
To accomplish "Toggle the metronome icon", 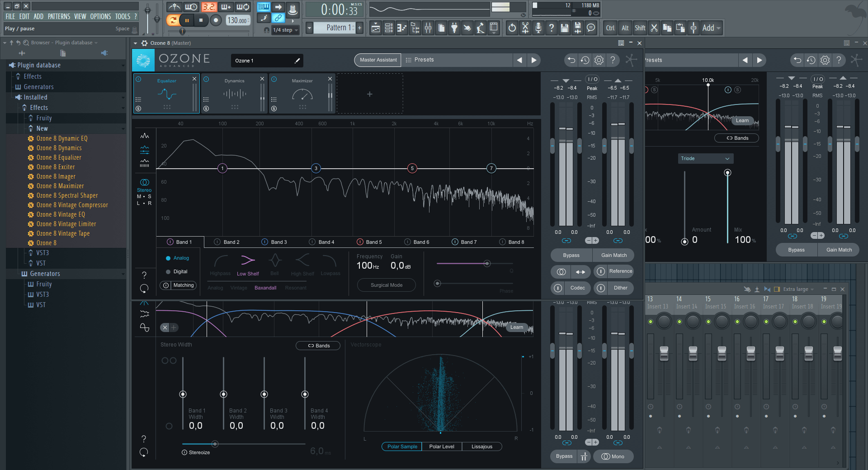I will tap(175, 7).
